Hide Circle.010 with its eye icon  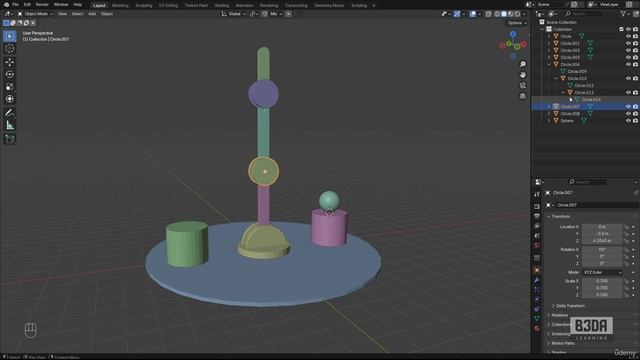pos(629,78)
